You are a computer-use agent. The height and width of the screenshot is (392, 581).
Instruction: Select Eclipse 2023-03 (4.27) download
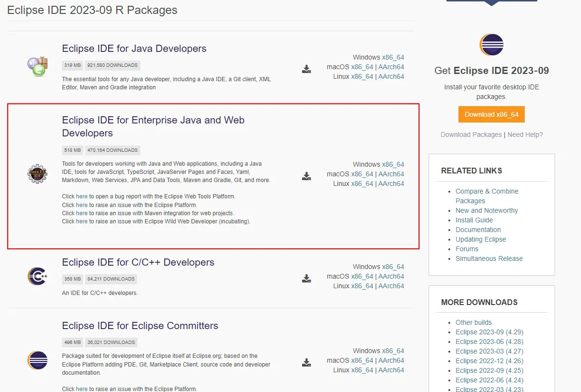[x=489, y=351]
